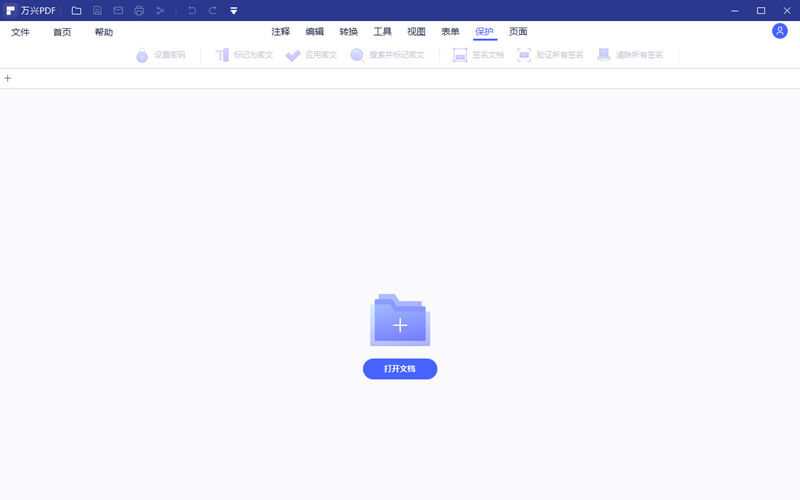Select the 页面 tab
Image resolution: width=800 pixels, height=500 pixels.
[x=518, y=32]
